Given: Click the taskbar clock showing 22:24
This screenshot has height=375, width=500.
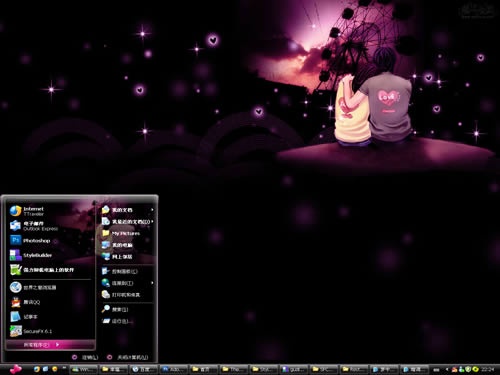Looking at the screenshot, I should tap(488, 369).
